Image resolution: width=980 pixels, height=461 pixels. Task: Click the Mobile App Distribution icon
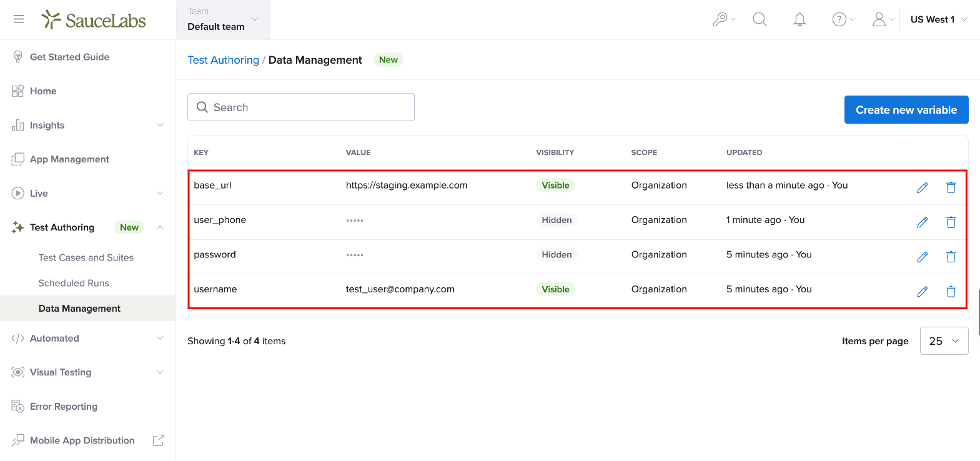[x=17, y=440]
